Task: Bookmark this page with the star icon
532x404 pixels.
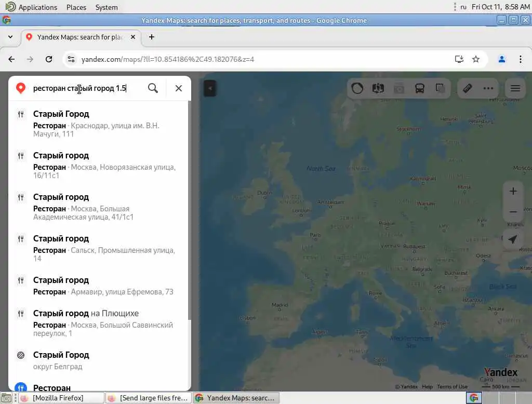Action: point(476,59)
